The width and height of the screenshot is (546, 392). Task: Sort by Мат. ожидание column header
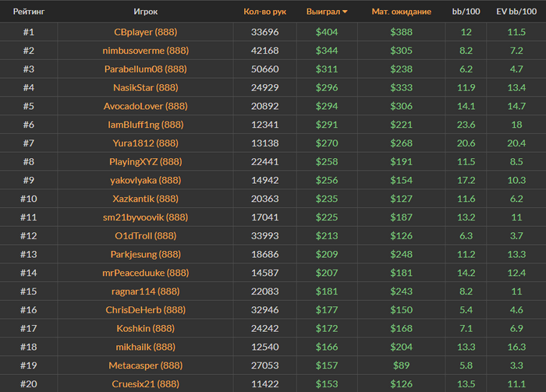(401, 12)
